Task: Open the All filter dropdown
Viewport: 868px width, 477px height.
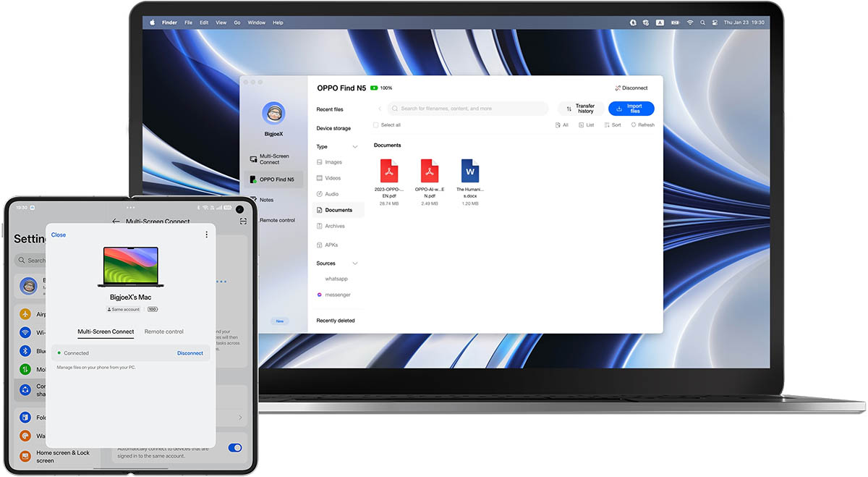Action: point(561,125)
